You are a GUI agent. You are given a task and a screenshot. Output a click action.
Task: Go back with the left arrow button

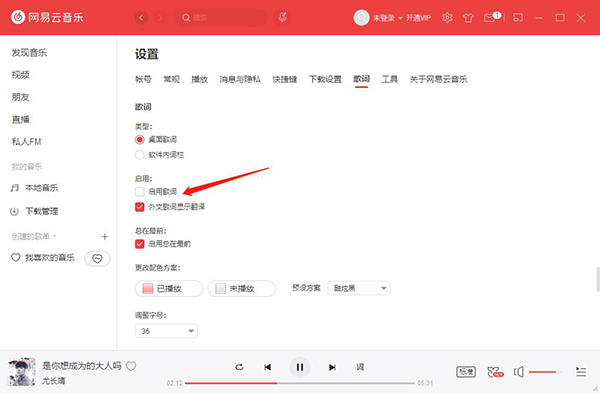click(141, 18)
